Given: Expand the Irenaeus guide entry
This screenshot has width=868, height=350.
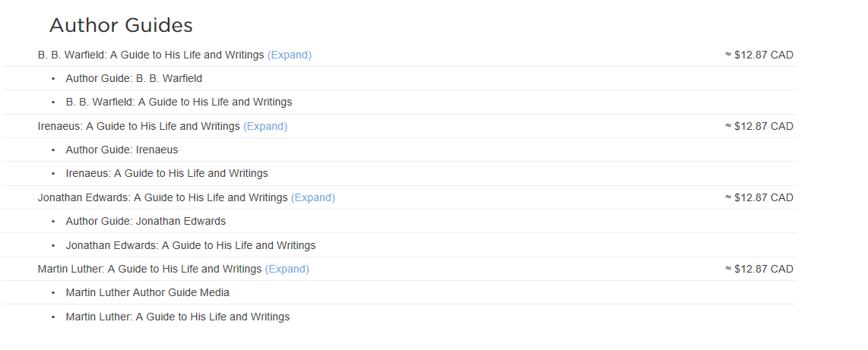Looking at the screenshot, I should 265,126.
